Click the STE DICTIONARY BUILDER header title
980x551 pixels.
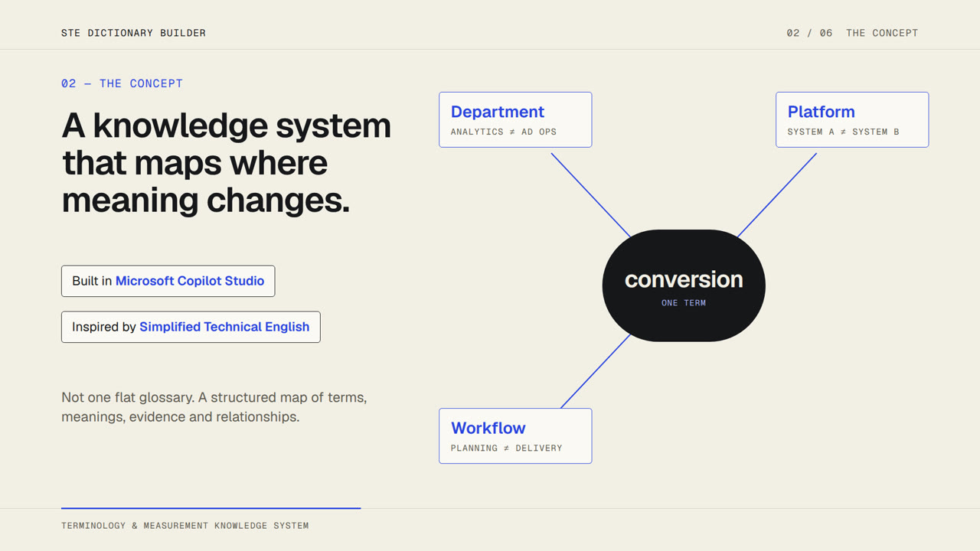(x=133, y=33)
